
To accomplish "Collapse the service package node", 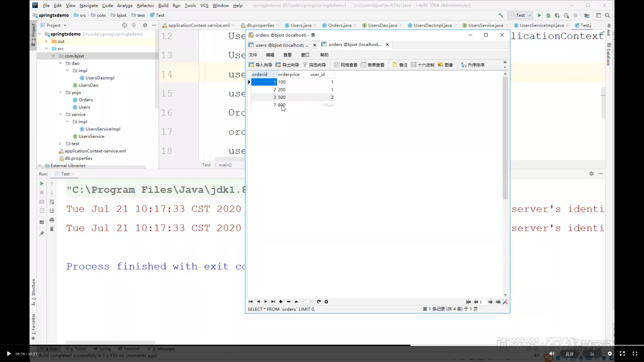I will (60, 114).
